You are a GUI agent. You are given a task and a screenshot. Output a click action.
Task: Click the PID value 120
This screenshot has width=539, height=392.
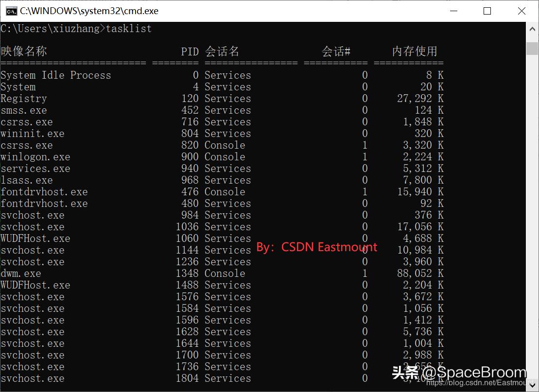point(190,99)
